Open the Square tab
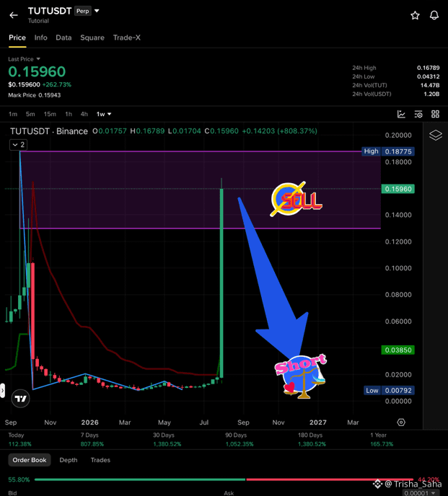The width and height of the screenshot is (448, 496). 92,37
